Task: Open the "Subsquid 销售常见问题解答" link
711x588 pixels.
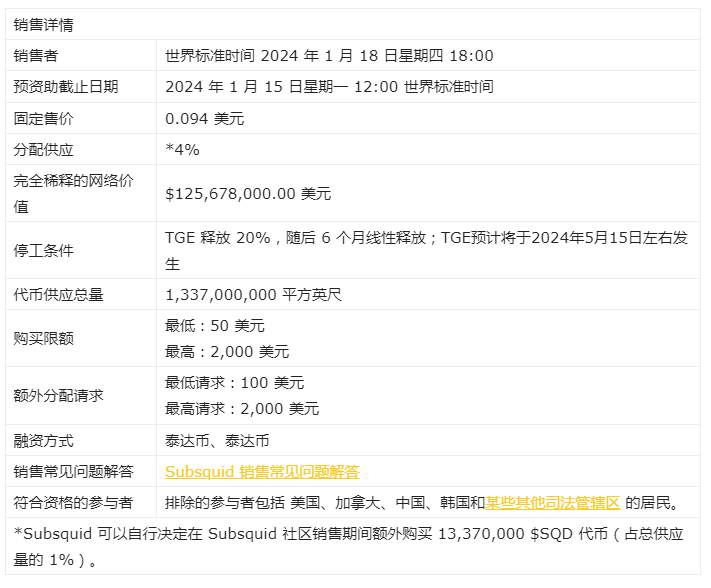Action: click(262, 471)
